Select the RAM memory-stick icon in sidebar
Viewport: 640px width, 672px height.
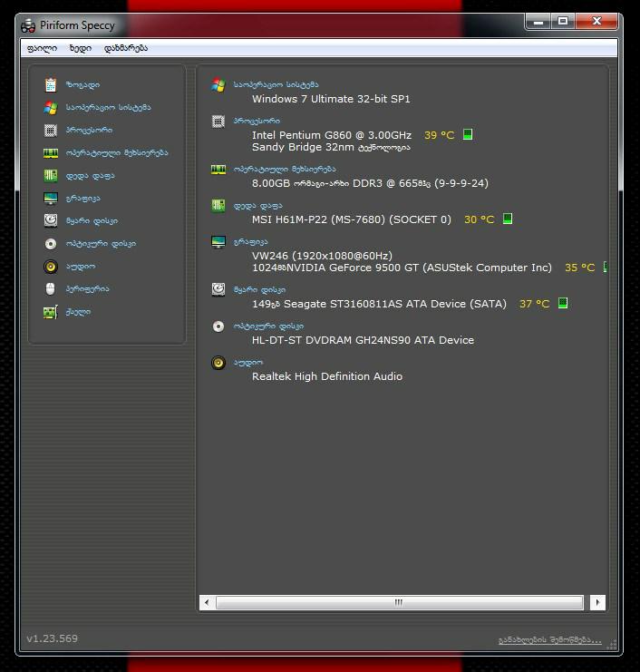51,153
